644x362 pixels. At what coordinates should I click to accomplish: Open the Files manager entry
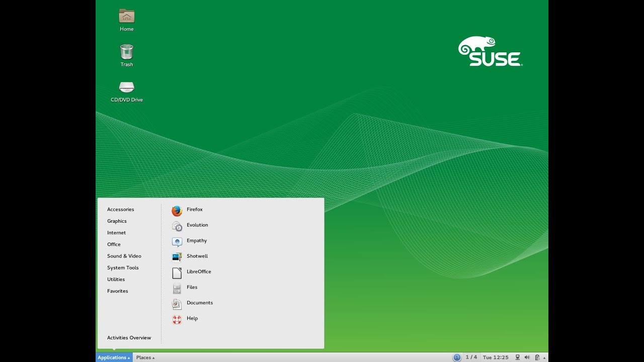[185, 288]
